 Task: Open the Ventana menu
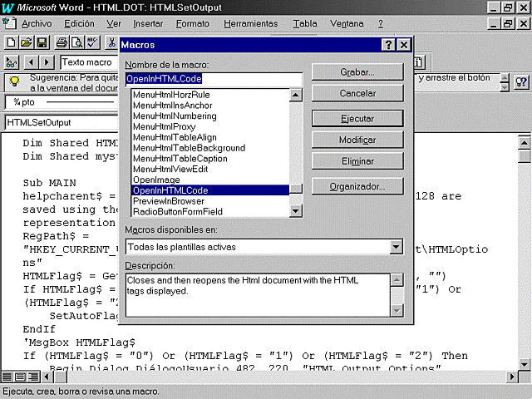coord(347,24)
